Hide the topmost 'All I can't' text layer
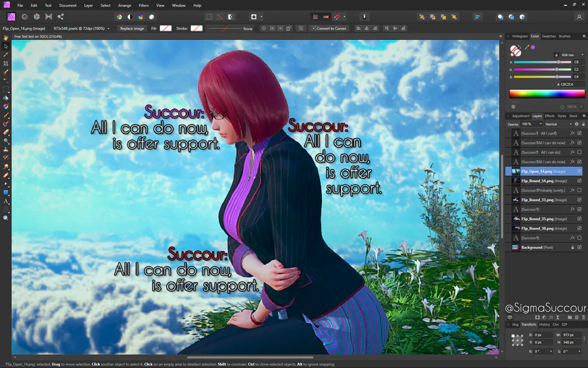588x368 pixels. [x=580, y=133]
